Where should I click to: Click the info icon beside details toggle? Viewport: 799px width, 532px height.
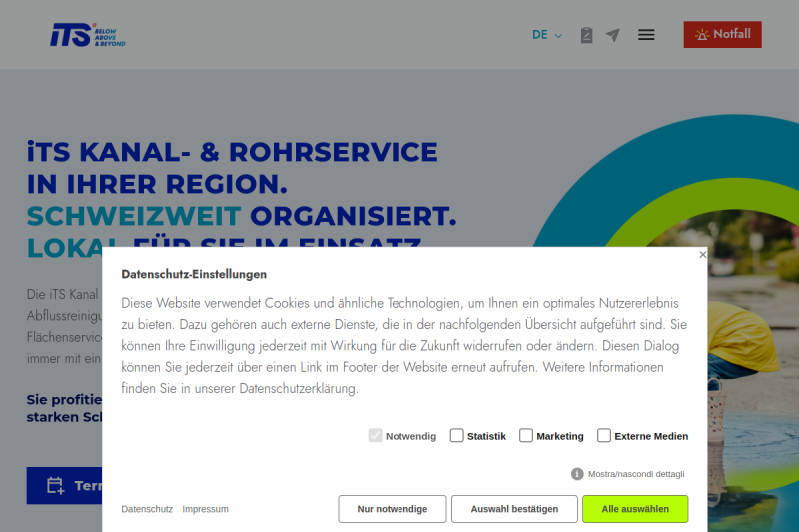coord(577,474)
